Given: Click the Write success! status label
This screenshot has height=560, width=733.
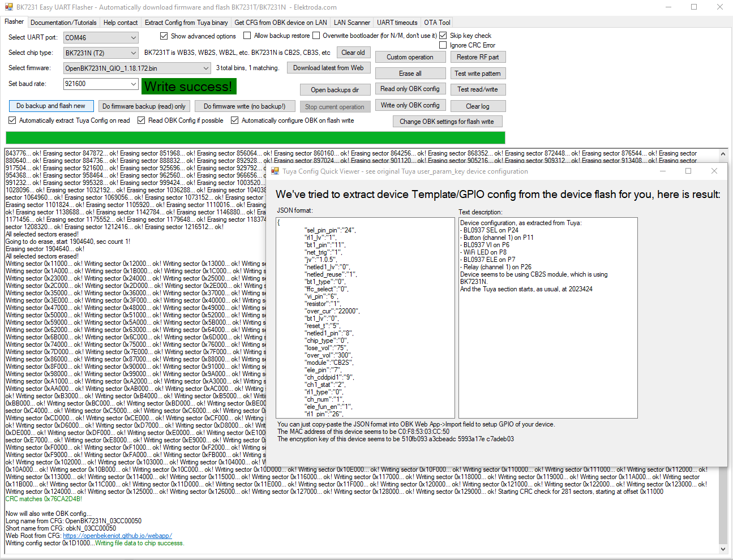Looking at the screenshot, I should 188,87.
